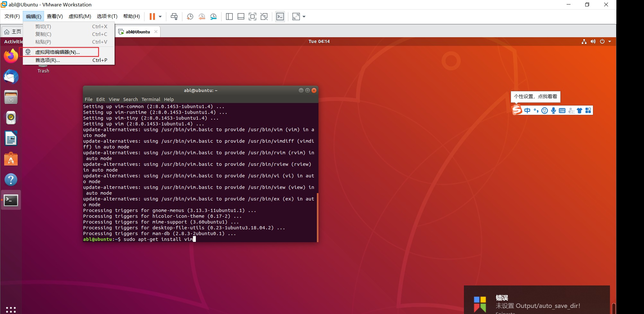Open the 选项卡(T) menu
This screenshot has width=644, height=314.
click(107, 16)
